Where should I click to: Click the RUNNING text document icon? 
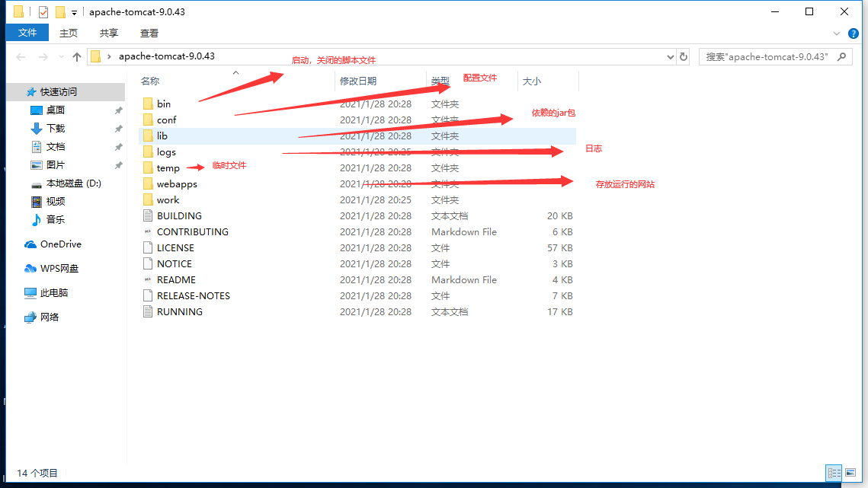click(x=148, y=312)
